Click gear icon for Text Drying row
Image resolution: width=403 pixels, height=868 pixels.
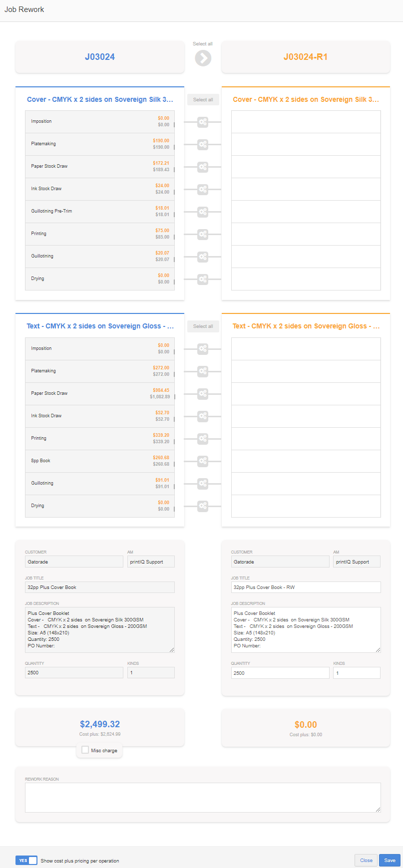tap(203, 506)
